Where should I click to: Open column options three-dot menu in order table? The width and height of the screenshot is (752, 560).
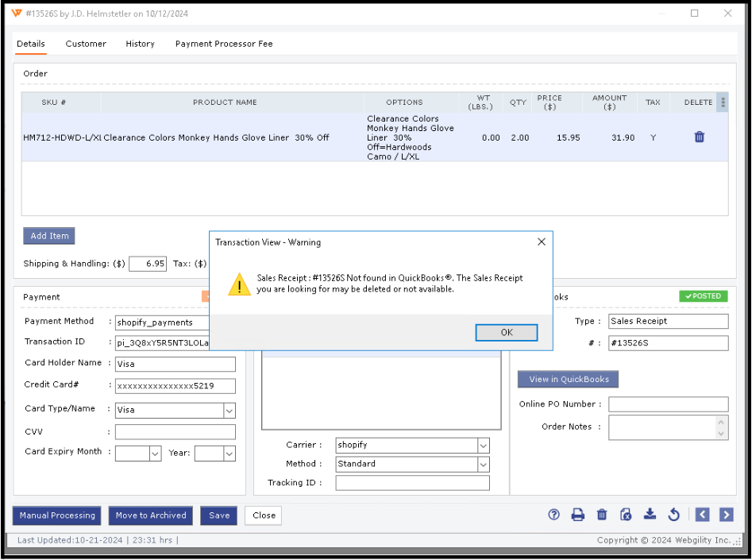click(x=723, y=102)
